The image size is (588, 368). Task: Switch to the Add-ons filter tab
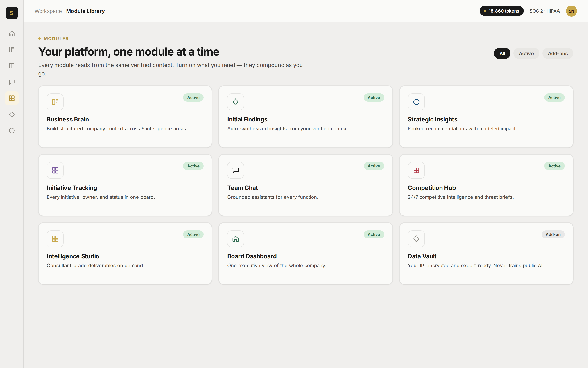558,54
